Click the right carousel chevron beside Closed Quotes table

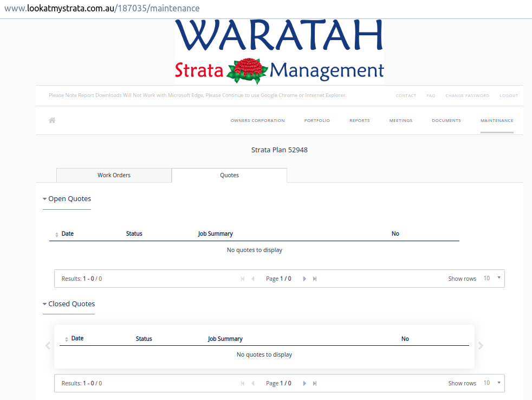481,346
